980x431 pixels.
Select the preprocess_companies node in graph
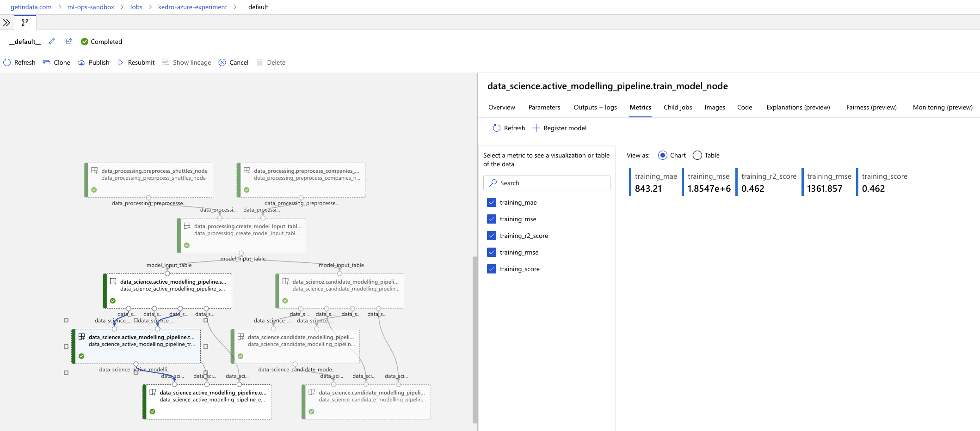point(301,180)
